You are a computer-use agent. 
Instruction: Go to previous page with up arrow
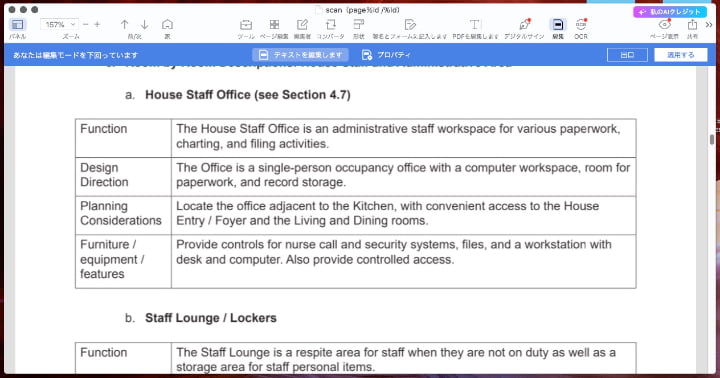[124, 24]
